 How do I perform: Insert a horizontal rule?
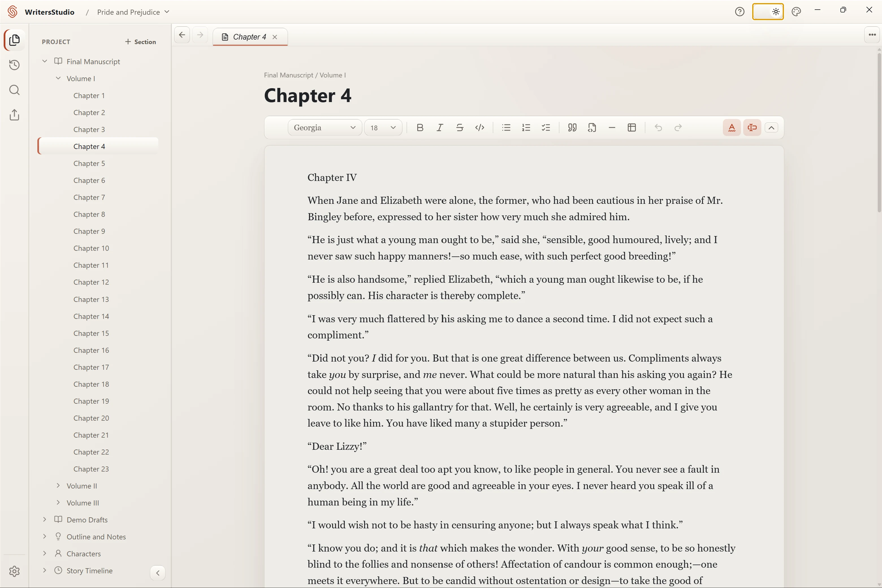point(612,127)
